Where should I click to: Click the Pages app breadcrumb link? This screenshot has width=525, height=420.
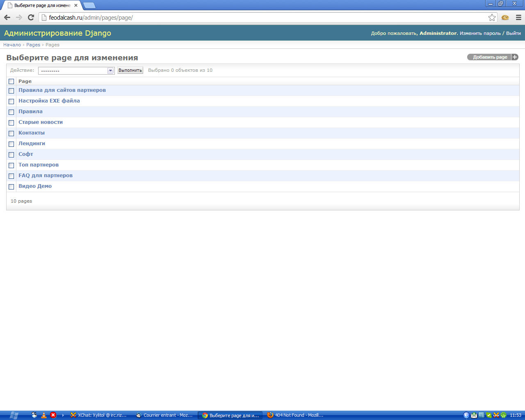click(33, 45)
